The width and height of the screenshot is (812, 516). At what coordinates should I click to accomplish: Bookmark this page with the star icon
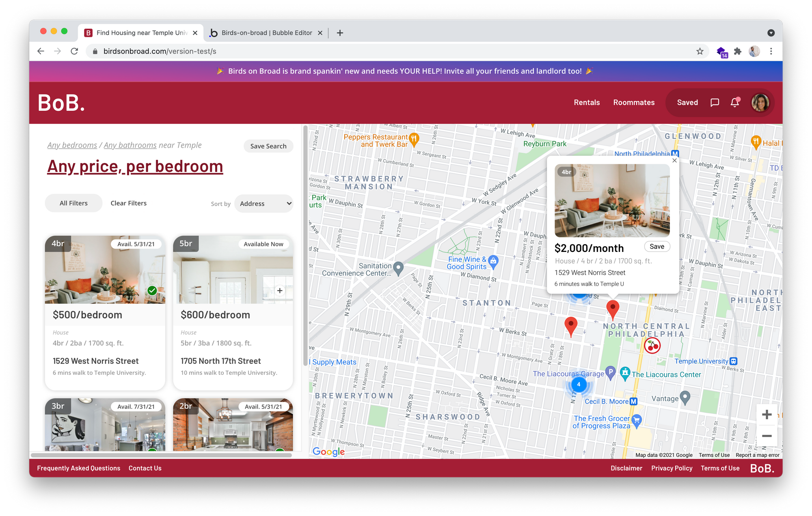(700, 51)
